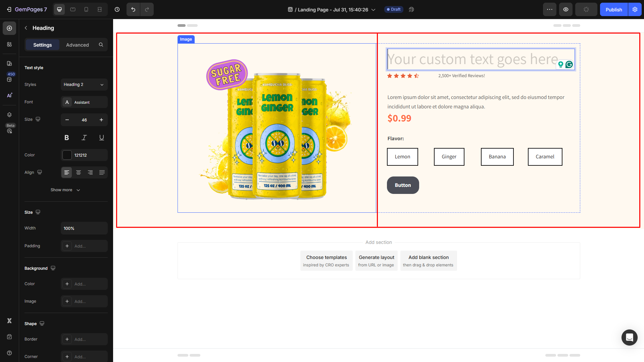The height and width of the screenshot is (362, 644).
Task: Open the layers sidebar icon
Action: click(9, 115)
